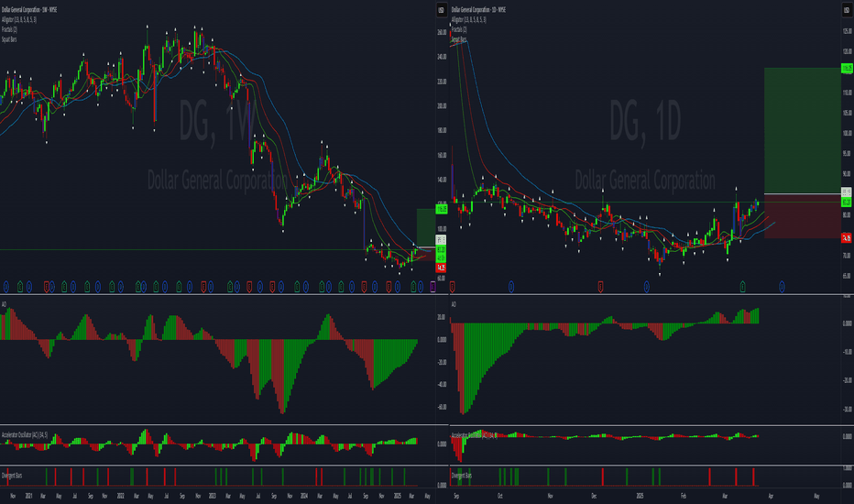The width and height of the screenshot is (854, 504).
Task: Click the Squat Bars legend on daily chart
Action: click(x=459, y=39)
